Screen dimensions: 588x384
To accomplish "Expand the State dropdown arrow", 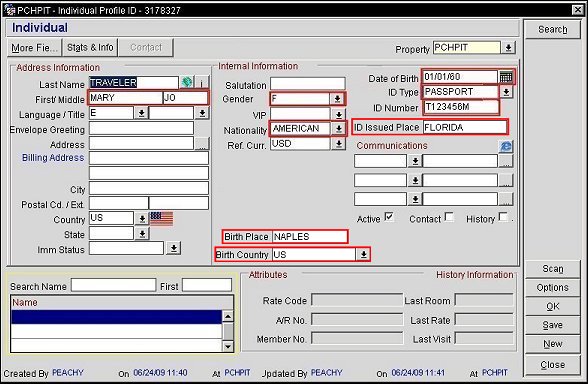I will click(142, 234).
